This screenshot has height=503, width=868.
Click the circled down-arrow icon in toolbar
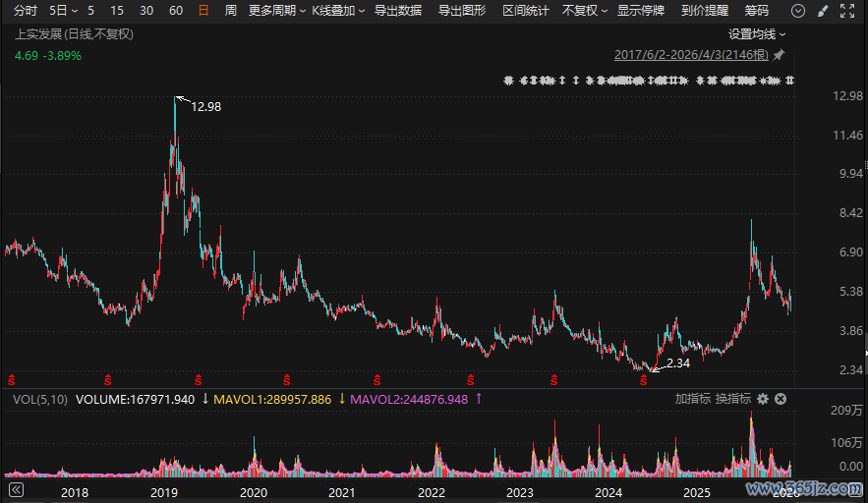coord(797,11)
